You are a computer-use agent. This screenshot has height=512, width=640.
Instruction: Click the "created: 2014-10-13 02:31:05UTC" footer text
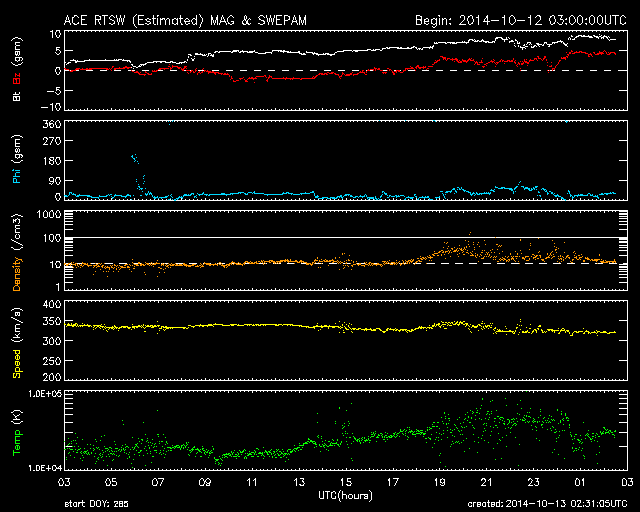click(547, 504)
